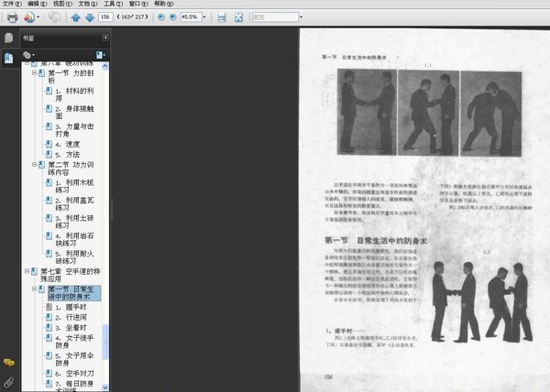Click the bookmarks panel vertical scrollbar thumb
The width and height of the screenshot is (550, 392).
coord(104,342)
